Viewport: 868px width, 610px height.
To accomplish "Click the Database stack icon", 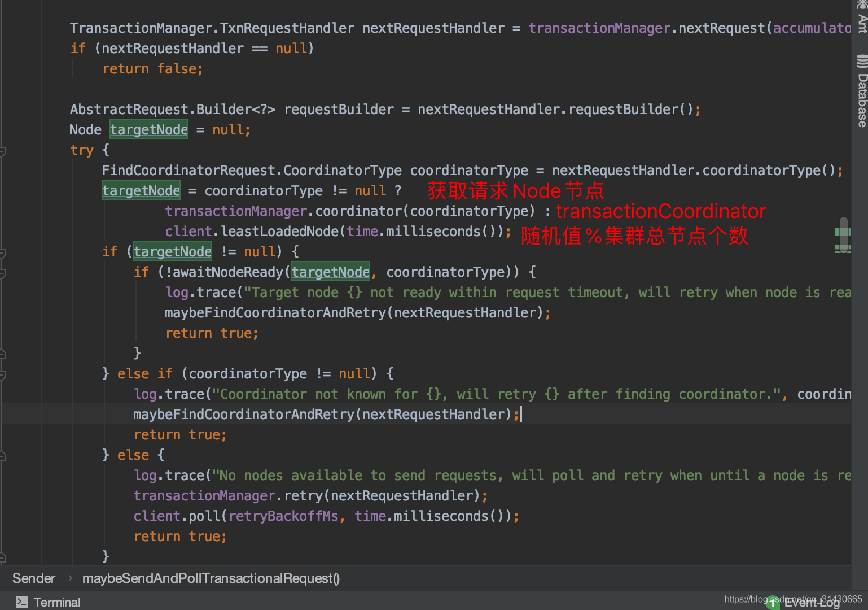I will tap(862, 61).
